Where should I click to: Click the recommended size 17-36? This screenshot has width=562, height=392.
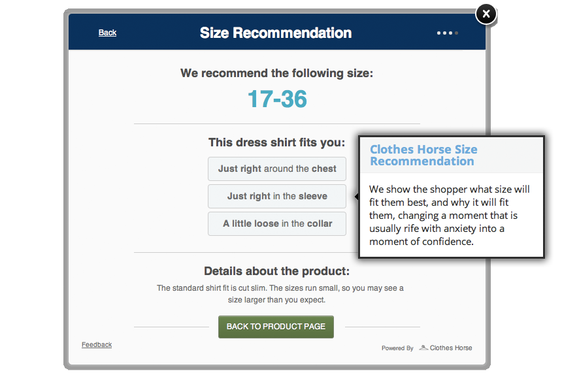coord(277,99)
